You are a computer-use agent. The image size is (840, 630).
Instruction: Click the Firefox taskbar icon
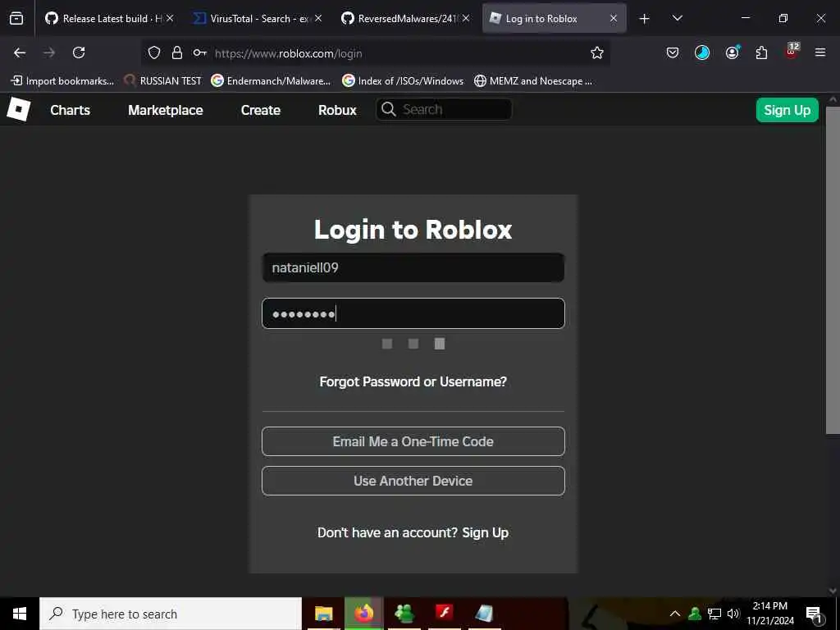click(x=363, y=614)
